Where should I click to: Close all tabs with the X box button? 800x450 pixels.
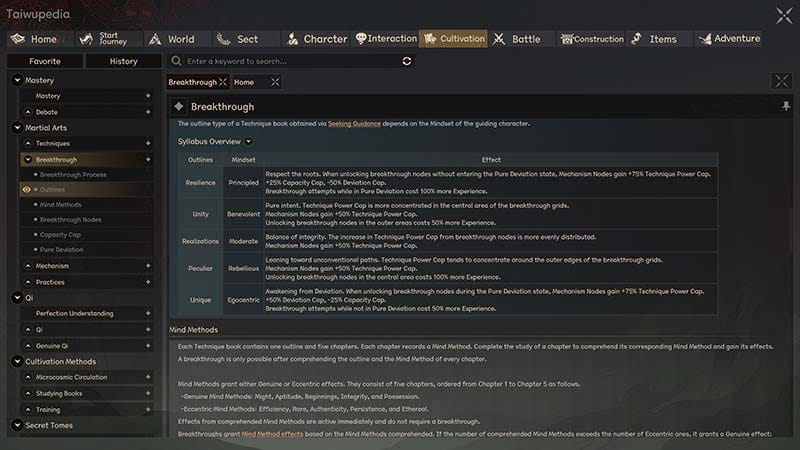click(x=781, y=81)
